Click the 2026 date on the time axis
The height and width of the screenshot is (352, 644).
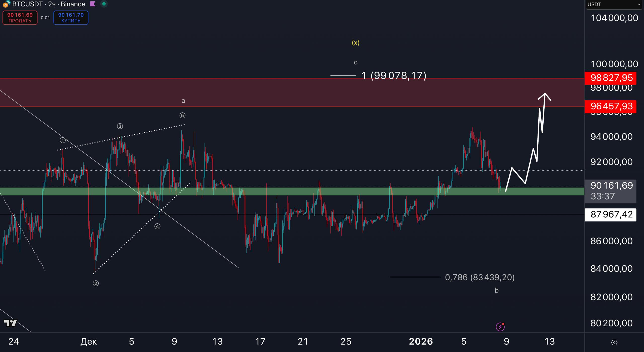[x=421, y=341]
